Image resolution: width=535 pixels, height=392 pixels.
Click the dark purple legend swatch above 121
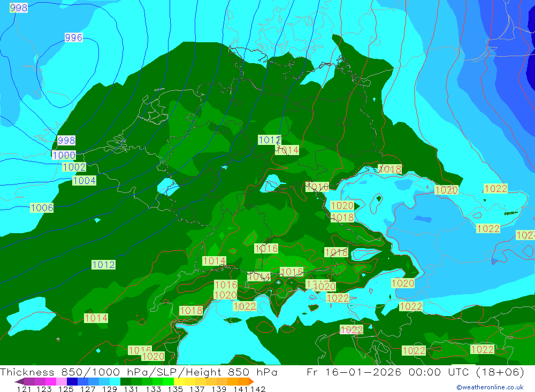tap(29, 381)
